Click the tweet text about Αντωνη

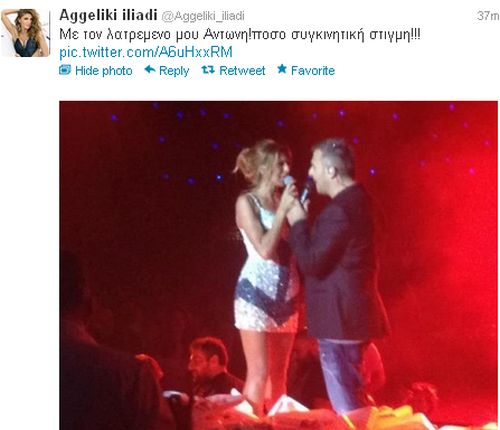coord(240,34)
